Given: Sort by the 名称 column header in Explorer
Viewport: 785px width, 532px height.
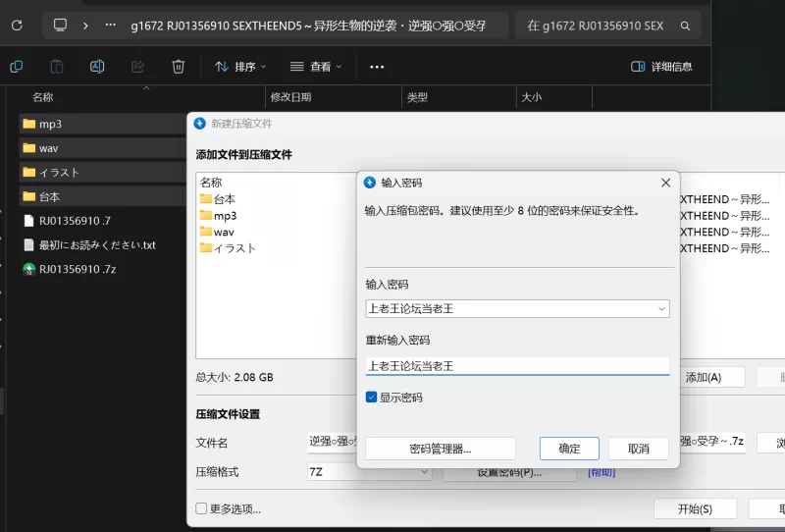Looking at the screenshot, I should tap(43, 97).
